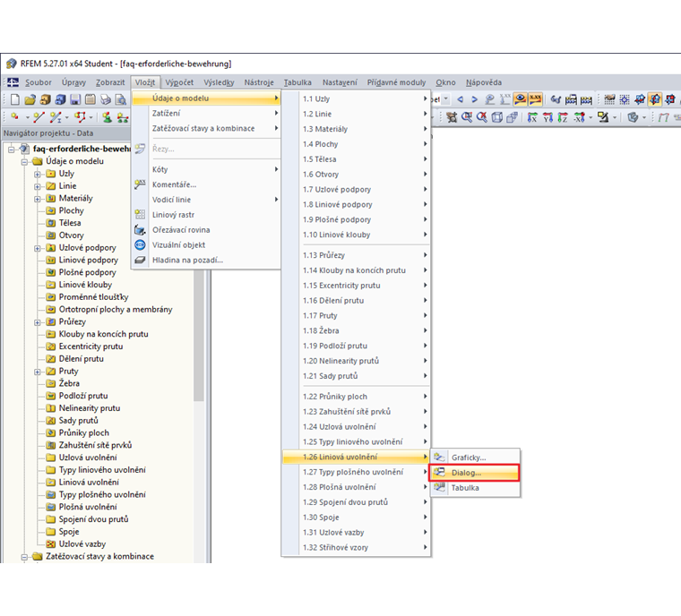Set view against X direction icon
Image resolution: width=681 pixels, height=616 pixels.
(x=579, y=116)
